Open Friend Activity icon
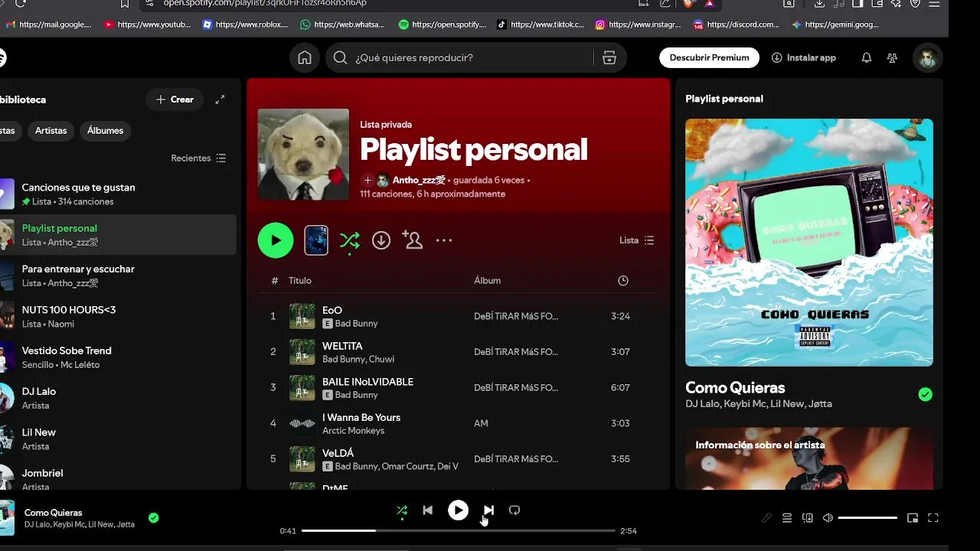Image resolution: width=980 pixels, height=551 pixels. pos(892,58)
